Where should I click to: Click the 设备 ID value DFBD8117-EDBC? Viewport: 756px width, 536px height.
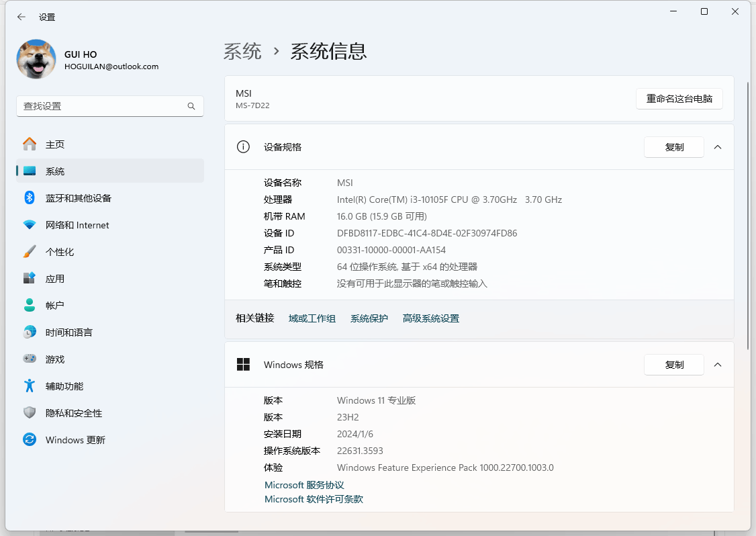click(x=427, y=234)
